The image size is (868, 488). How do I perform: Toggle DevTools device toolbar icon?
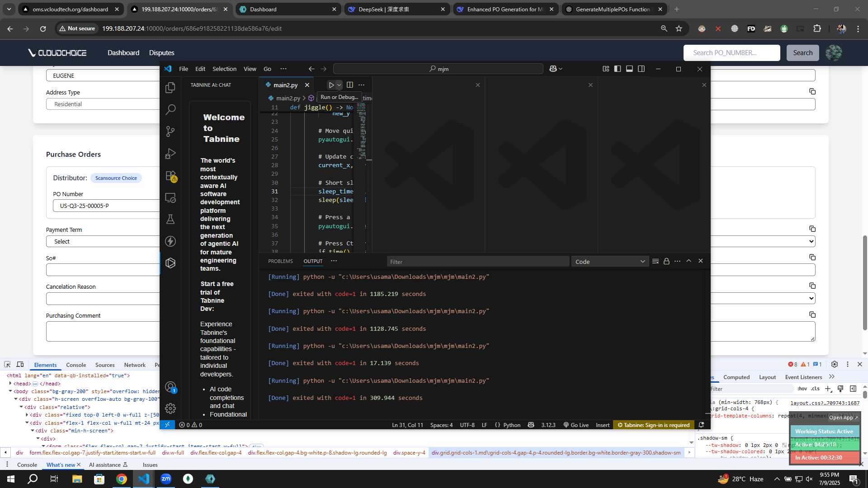tap(20, 365)
